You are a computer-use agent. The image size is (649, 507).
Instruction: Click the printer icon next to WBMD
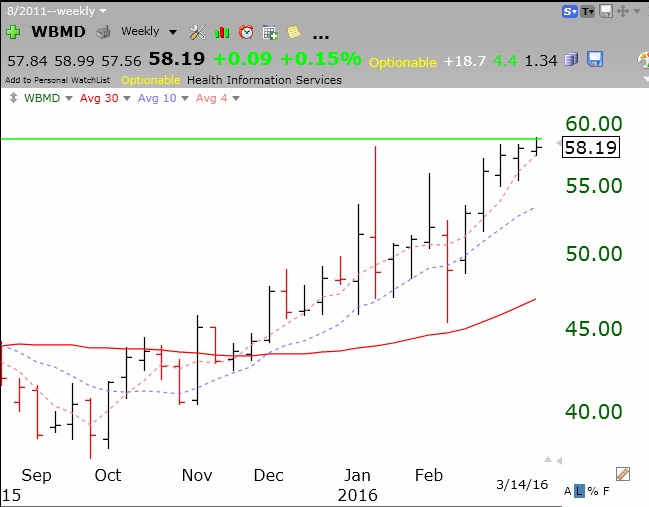click(103, 32)
